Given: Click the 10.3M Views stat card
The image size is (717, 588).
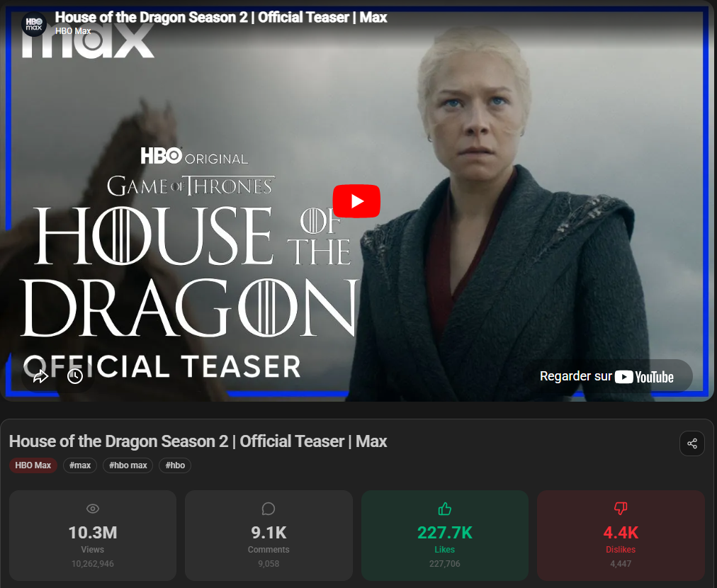Looking at the screenshot, I should coord(93,536).
